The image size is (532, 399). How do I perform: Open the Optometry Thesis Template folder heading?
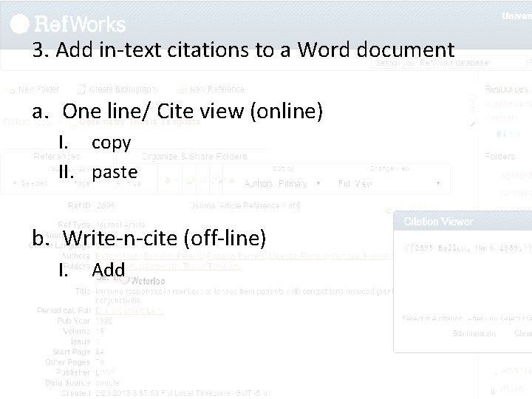click(140, 122)
